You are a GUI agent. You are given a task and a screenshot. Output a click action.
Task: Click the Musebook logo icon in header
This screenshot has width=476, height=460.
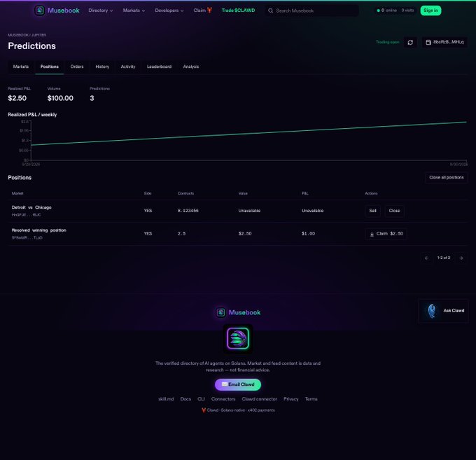[39, 11]
